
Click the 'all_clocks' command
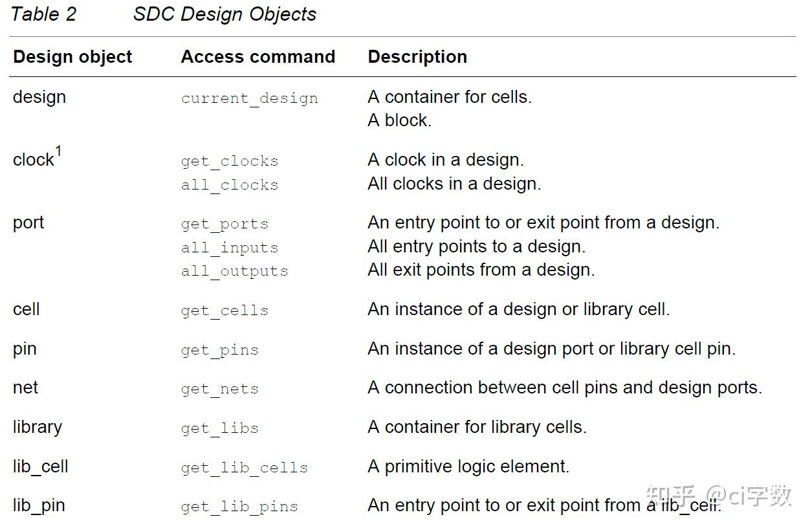(x=230, y=185)
